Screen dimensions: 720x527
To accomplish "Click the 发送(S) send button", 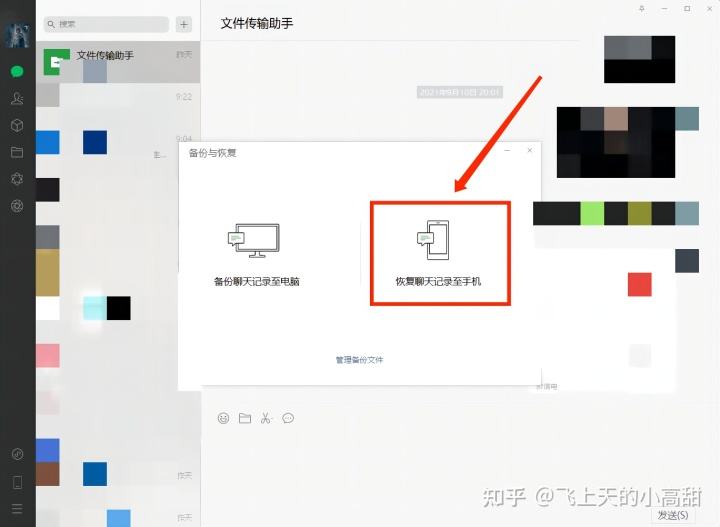I will point(673,515).
